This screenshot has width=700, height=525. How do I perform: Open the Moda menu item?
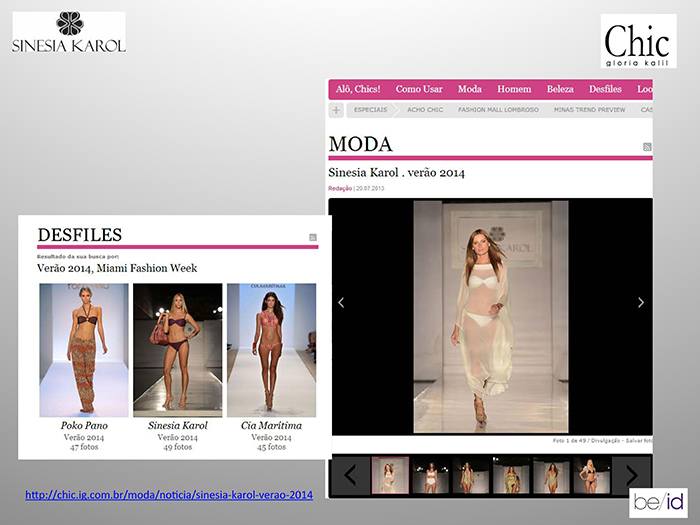[470, 89]
